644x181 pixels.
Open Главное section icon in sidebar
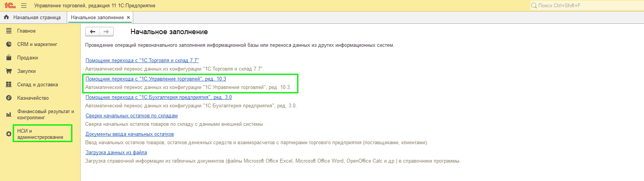[x=9, y=31]
